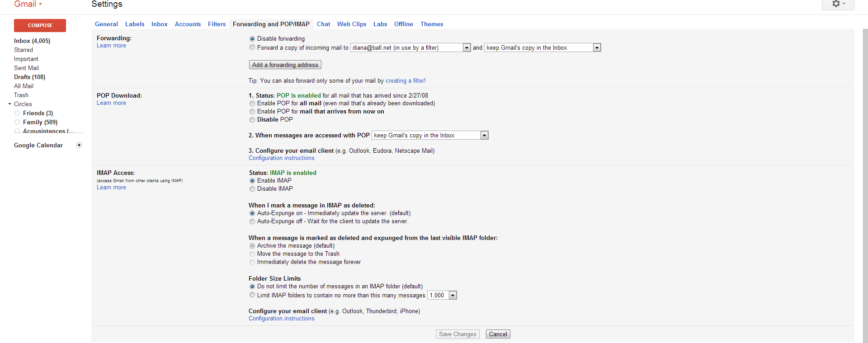Enable forwarding a copy of incoming mail
Screen dimensions: 868x343
pyautogui.click(x=252, y=47)
